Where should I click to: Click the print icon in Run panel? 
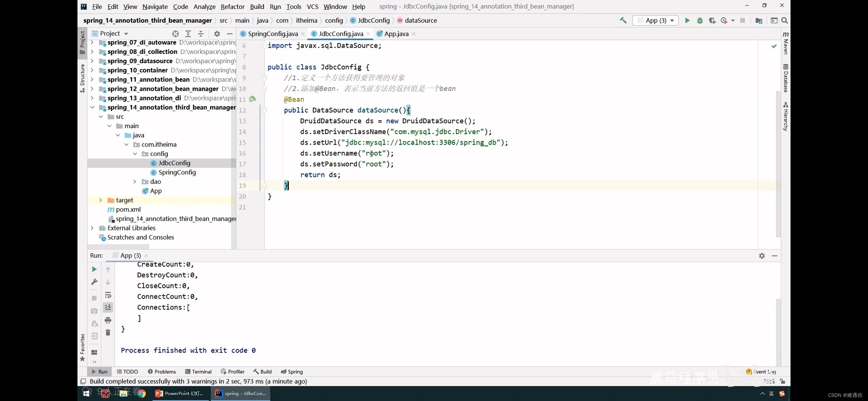point(108,320)
